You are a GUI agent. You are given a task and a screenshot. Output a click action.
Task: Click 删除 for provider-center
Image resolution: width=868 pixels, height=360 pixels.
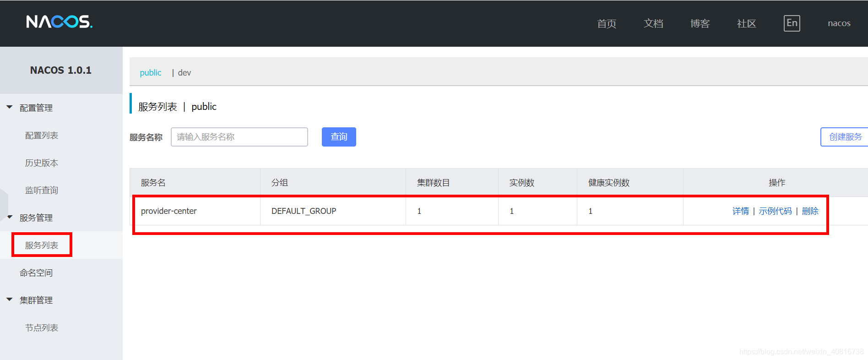tap(810, 211)
